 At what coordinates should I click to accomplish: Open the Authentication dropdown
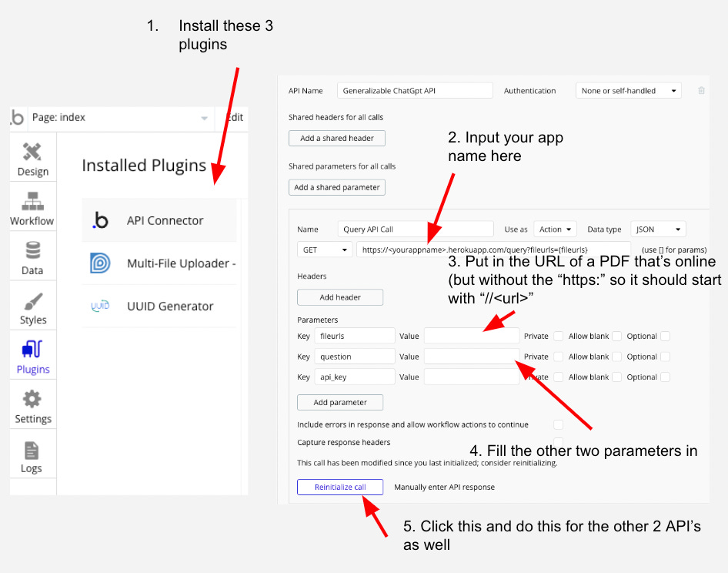[627, 90]
